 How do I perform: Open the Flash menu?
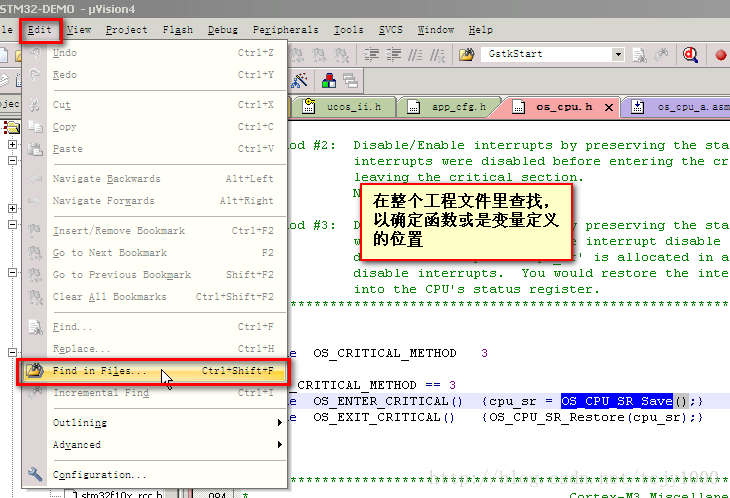177,30
